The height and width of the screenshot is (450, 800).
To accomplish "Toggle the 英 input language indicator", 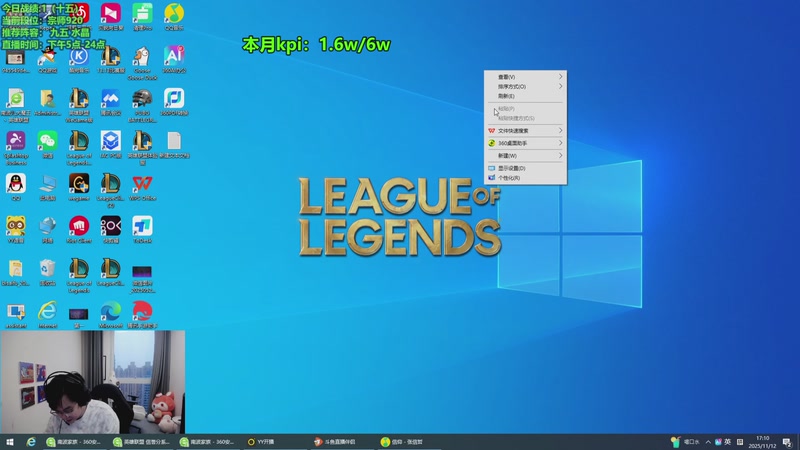I will 728,442.
